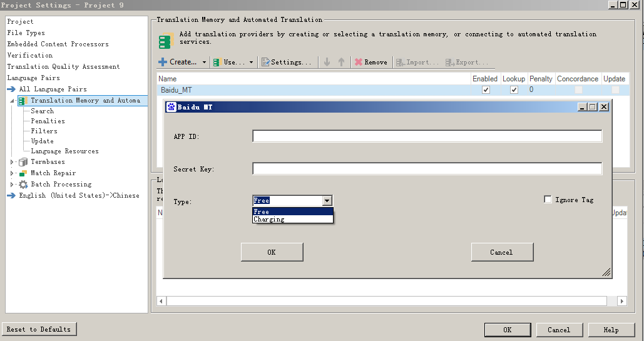Click OK in Project Settings window
The image size is (644, 341).
508,330
